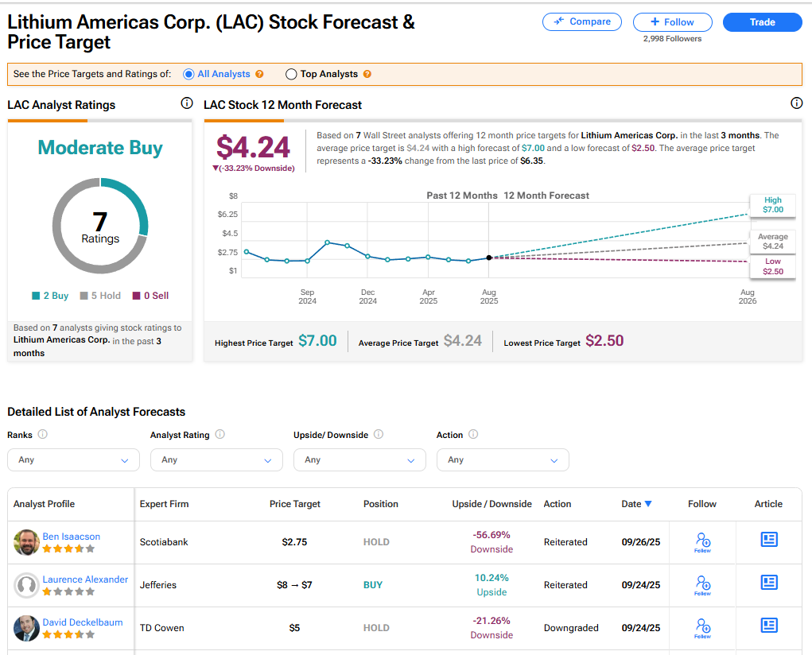
Task: Click Ben Isaacson's star rating
Action: (x=68, y=548)
